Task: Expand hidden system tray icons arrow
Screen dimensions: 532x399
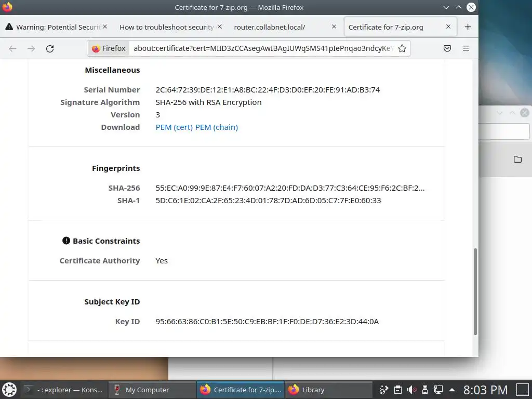Action: (452, 390)
